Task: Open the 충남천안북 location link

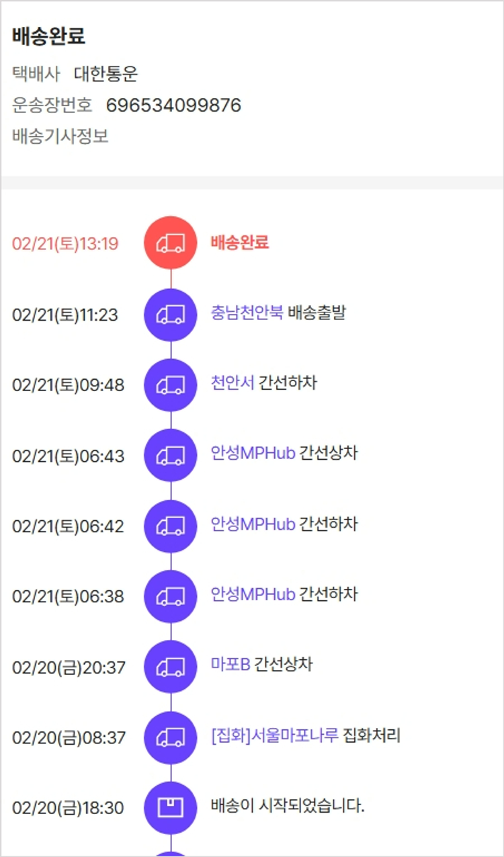Action: click(247, 313)
